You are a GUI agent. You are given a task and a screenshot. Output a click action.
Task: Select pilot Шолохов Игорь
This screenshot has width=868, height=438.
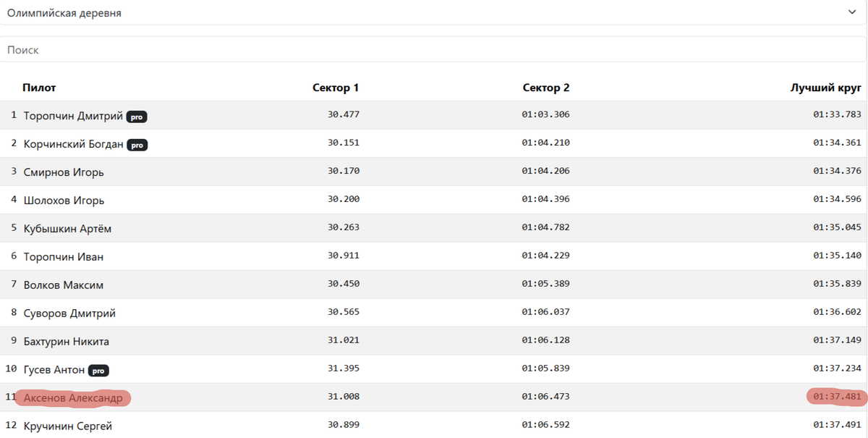point(64,201)
